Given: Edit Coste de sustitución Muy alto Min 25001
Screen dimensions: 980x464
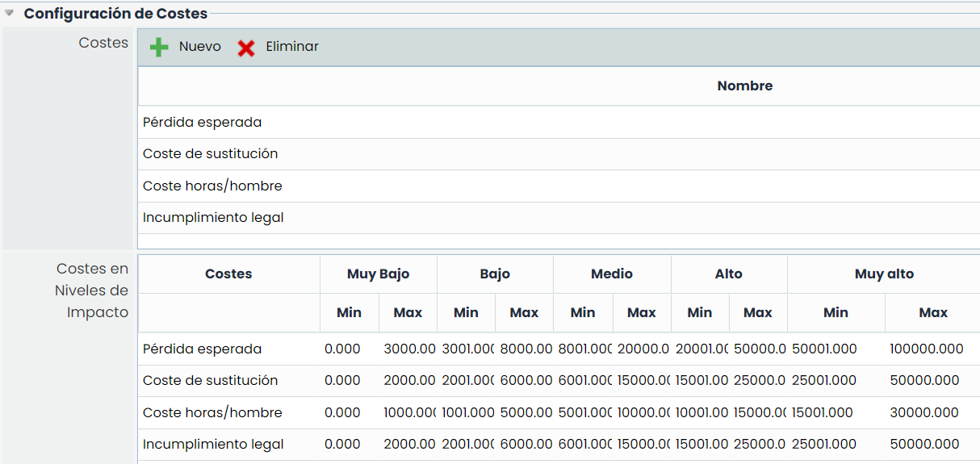Looking at the screenshot, I should click(823, 381).
